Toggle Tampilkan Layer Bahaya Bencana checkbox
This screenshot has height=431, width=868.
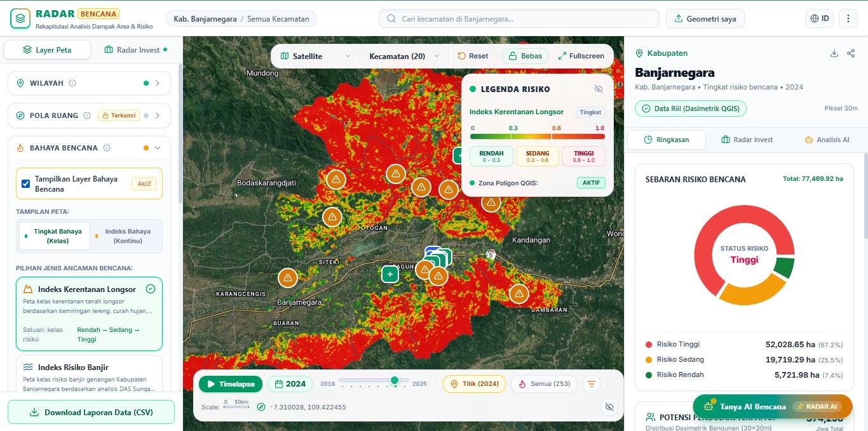[x=26, y=184]
